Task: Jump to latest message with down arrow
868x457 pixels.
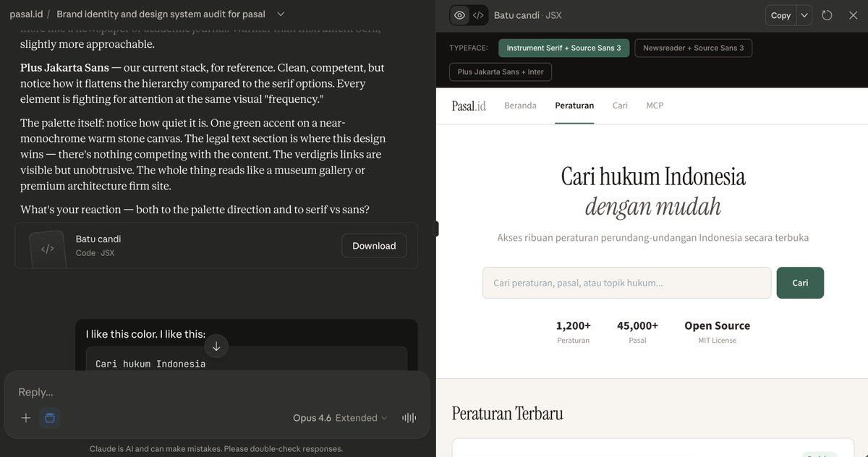Action: 216,346
